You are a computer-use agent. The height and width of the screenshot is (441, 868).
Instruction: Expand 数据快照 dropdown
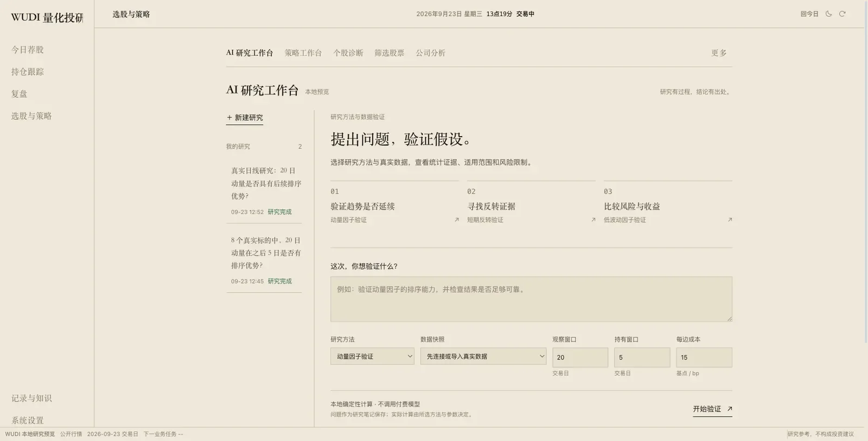(x=483, y=356)
